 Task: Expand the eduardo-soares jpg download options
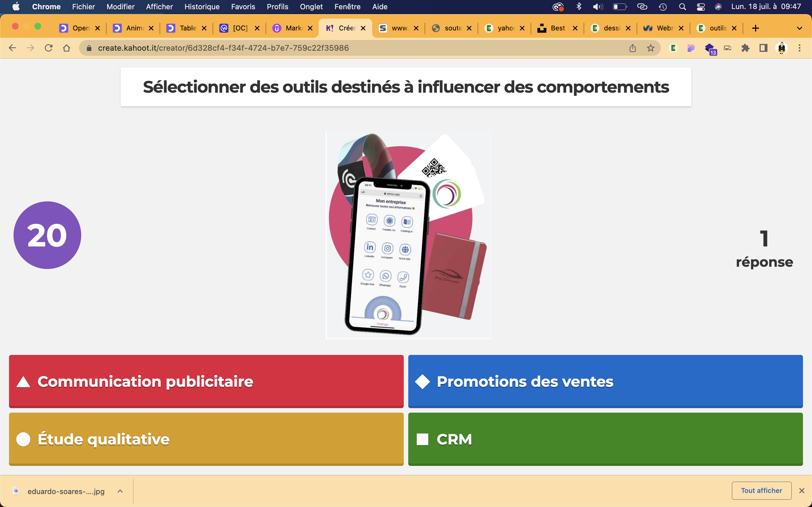[x=120, y=491]
